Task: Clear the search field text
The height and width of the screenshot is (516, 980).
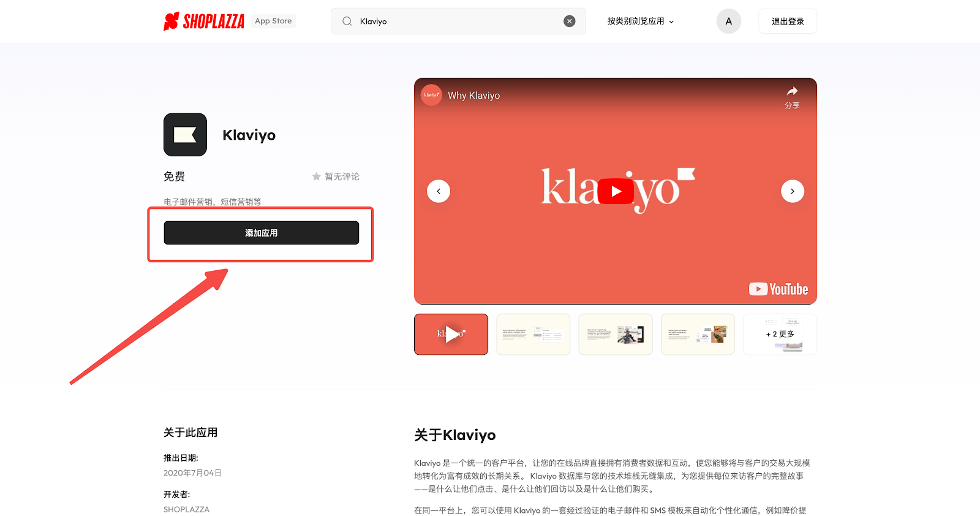Action: [x=570, y=21]
